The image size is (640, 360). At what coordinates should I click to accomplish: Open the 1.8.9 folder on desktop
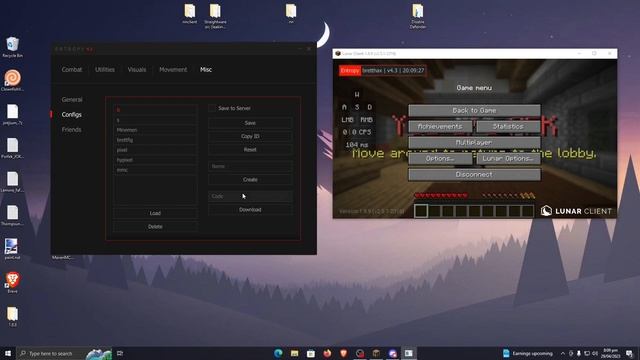12,317
